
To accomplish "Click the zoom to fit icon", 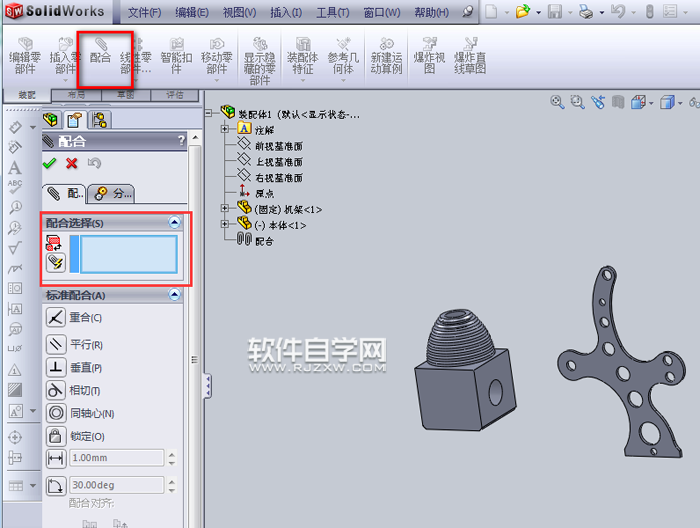I will coord(557,102).
